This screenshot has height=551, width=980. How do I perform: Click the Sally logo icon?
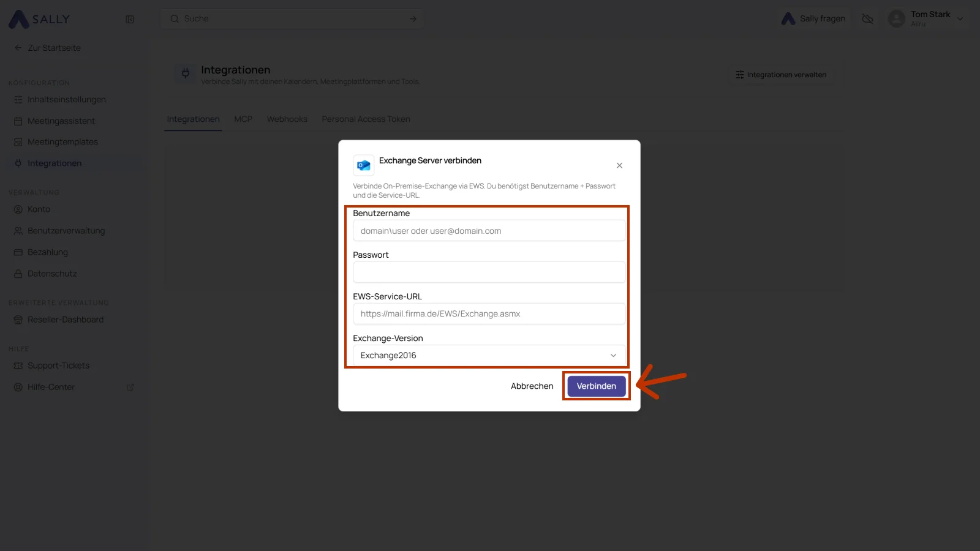18,19
